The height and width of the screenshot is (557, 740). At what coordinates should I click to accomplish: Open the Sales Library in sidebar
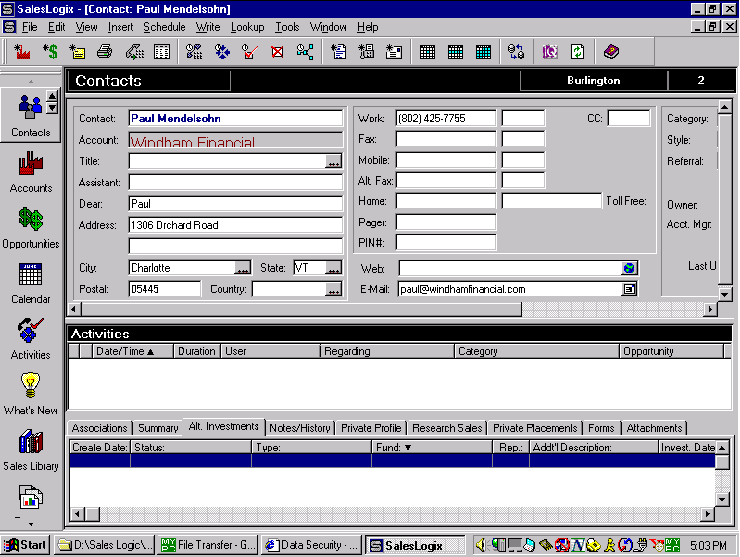(x=31, y=450)
